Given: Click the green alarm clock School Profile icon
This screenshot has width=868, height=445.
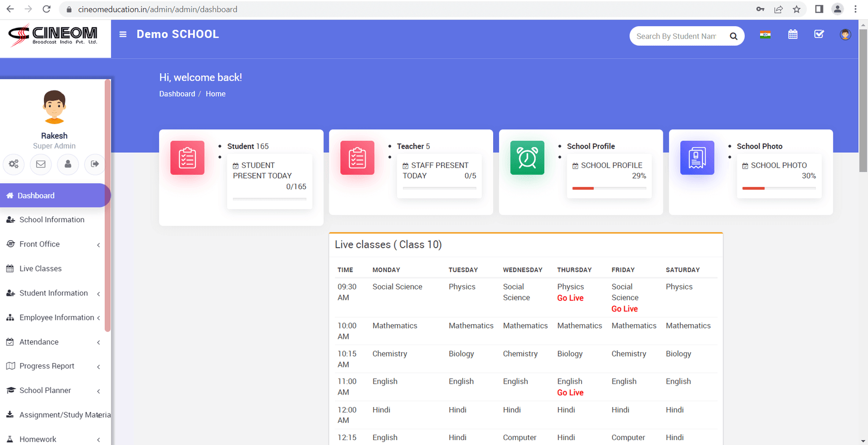Looking at the screenshot, I should point(527,158).
